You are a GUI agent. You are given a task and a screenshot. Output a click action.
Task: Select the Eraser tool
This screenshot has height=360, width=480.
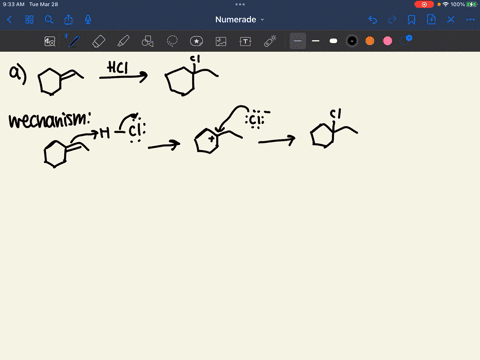pos(99,41)
